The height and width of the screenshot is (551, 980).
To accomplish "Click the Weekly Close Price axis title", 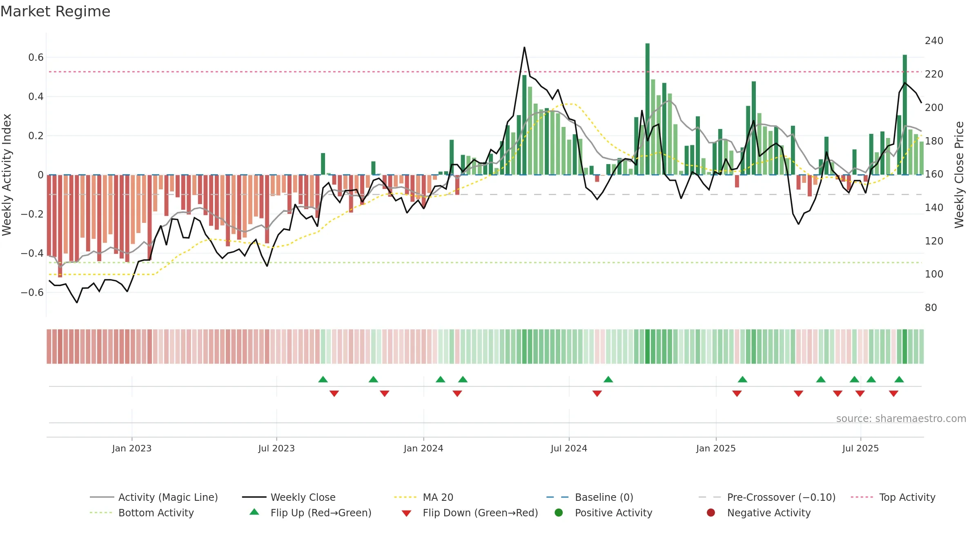I will 959,175.
